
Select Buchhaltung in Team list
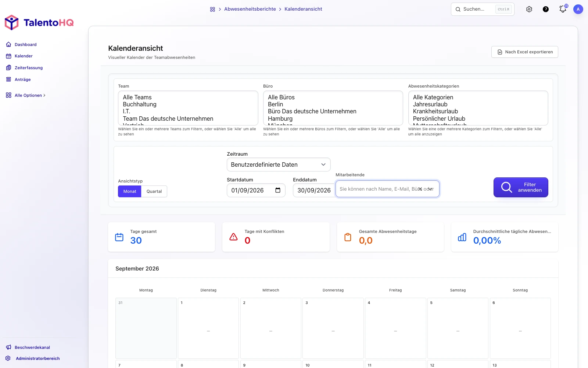pyautogui.click(x=140, y=105)
